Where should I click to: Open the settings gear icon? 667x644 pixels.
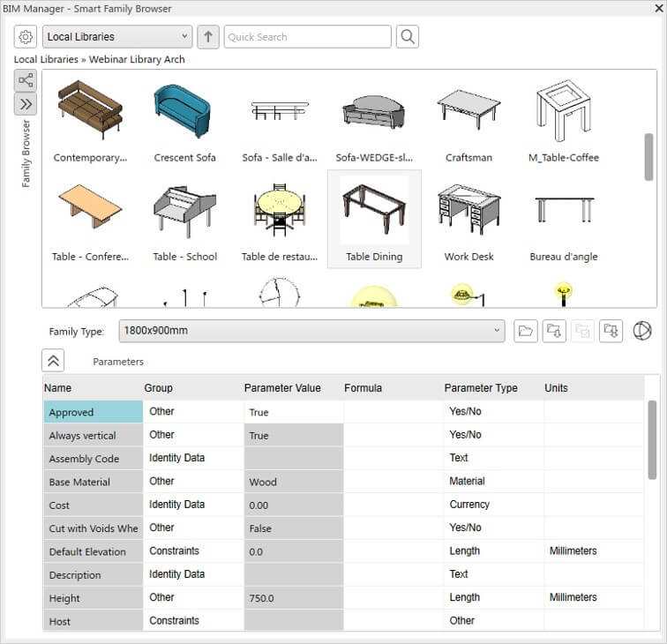(x=25, y=37)
